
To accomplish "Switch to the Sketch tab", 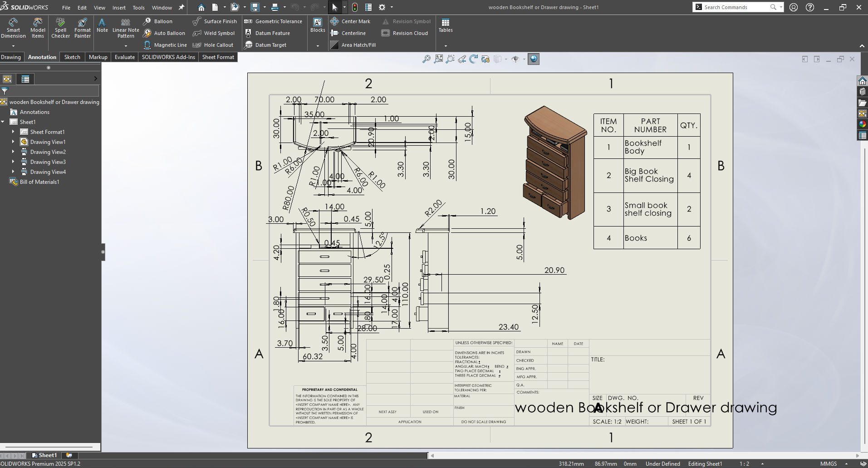I will coord(72,57).
